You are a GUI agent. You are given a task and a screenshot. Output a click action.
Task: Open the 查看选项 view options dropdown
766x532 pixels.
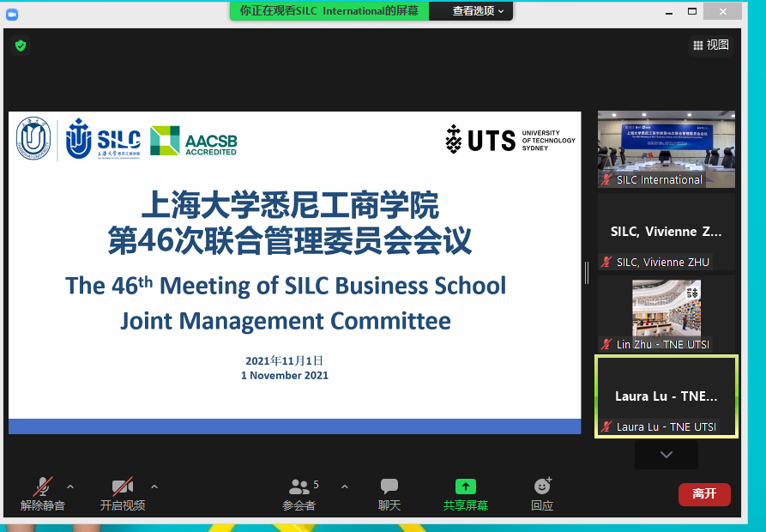pyautogui.click(x=478, y=11)
